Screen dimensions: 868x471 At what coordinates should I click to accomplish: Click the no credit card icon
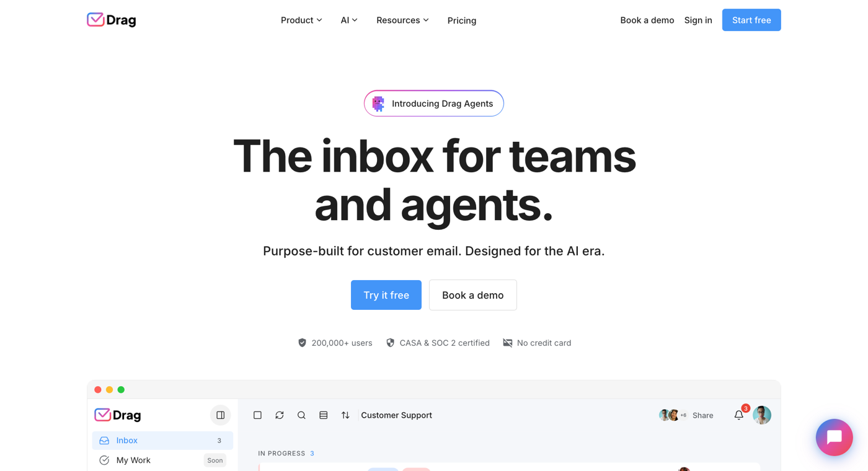coord(508,343)
